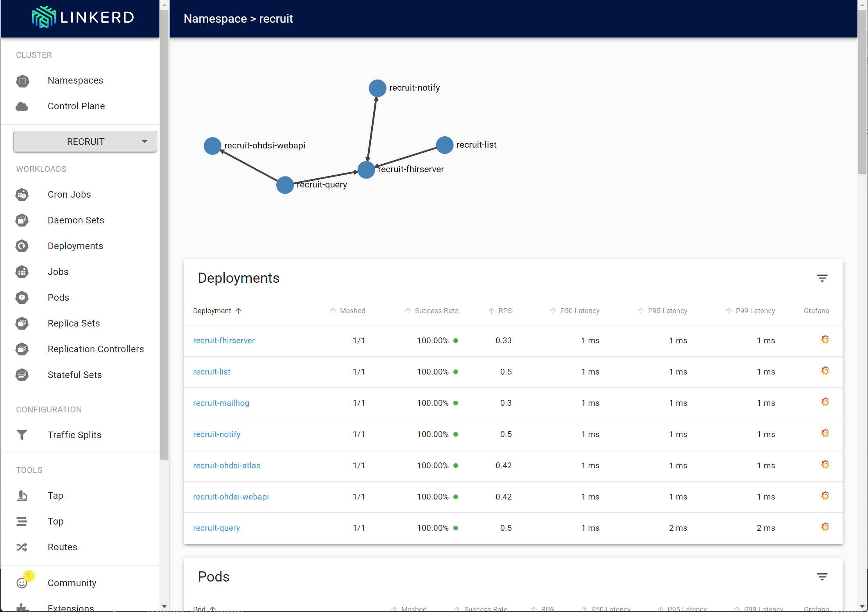Sort by Meshed column header
The image size is (868, 612).
point(347,311)
